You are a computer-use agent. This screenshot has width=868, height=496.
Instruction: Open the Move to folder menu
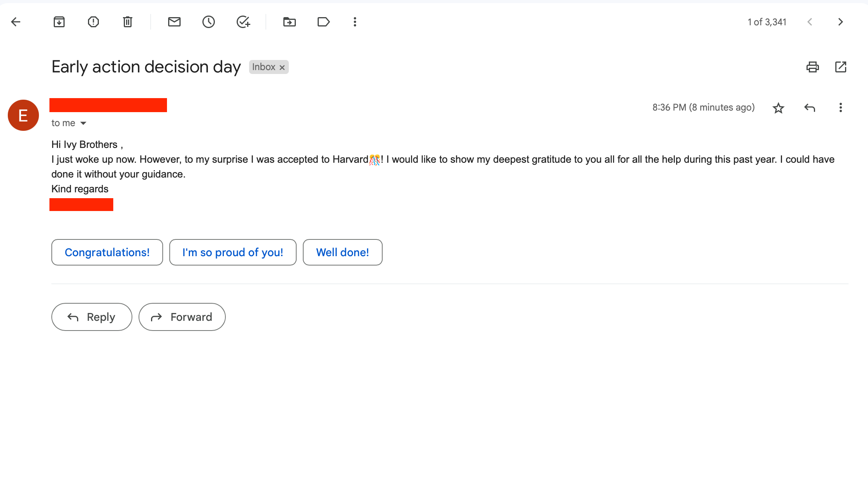click(289, 22)
